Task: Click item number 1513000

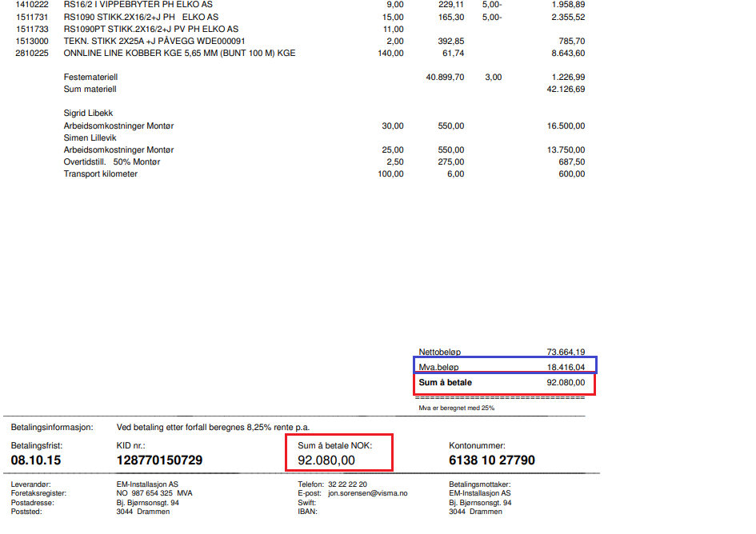Action: pyautogui.click(x=32, y=41)
